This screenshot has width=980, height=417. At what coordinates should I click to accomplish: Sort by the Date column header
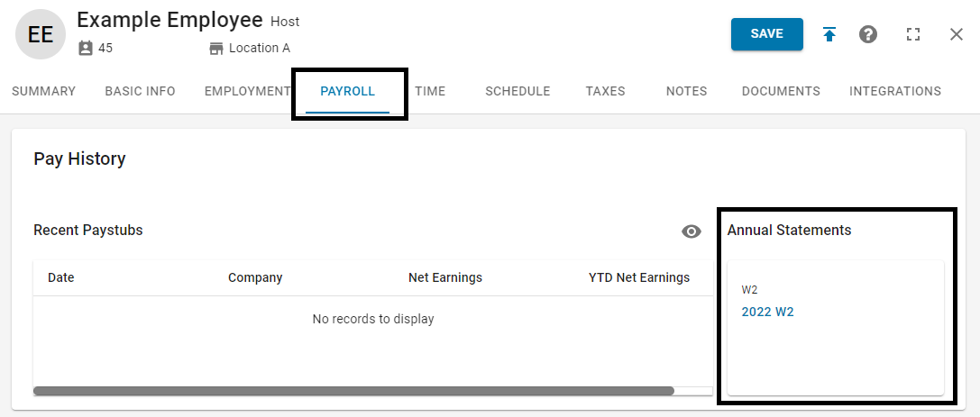(x=61, y=277)
